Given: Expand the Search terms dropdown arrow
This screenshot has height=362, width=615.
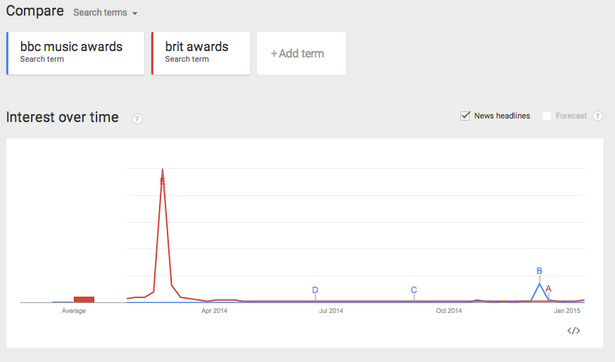Looking at the screenshot, I should point(135,13).
